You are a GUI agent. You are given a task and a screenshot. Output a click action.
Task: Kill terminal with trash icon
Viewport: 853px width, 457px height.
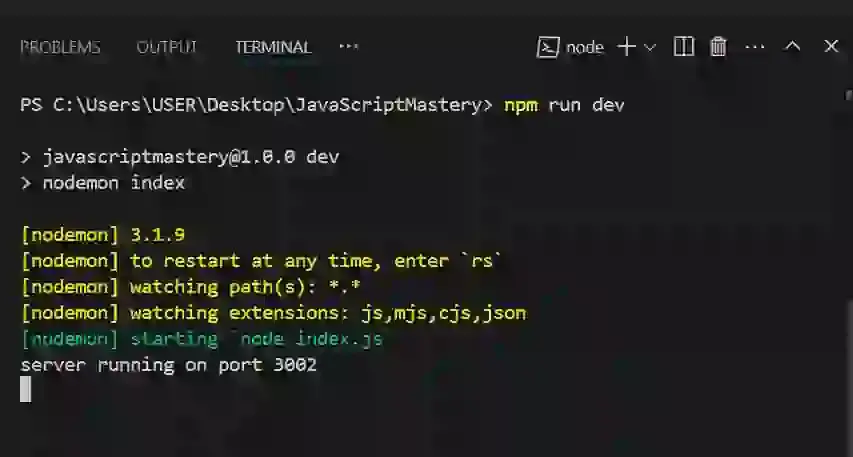coord(718,47)
